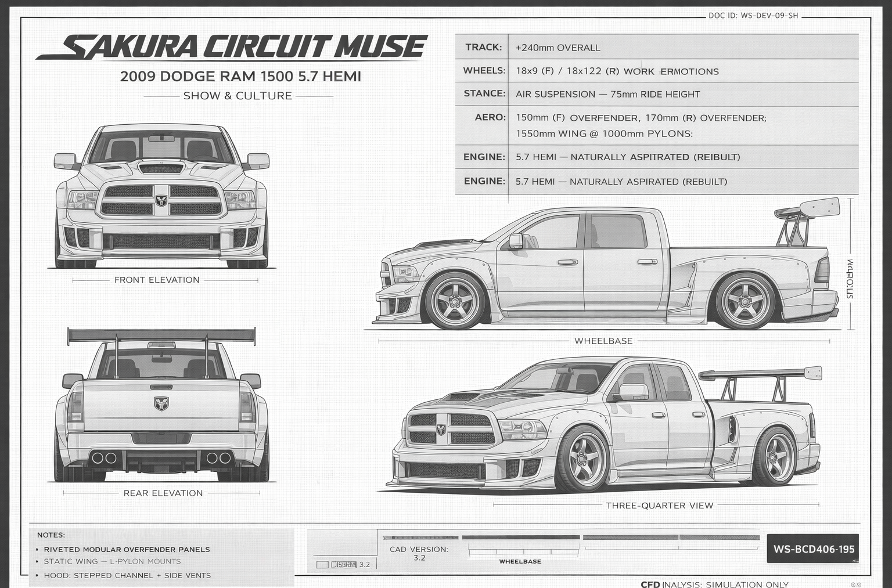The height and width of the screenshot is (588, 892).
Task: Select 'STATIC WING — L-PYLON MOUNTS' note
Action: 112,562
